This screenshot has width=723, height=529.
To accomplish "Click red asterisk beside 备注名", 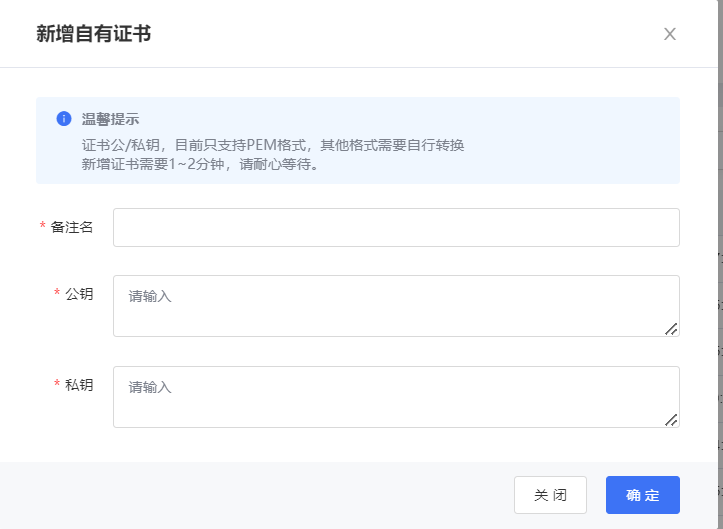I will (x=43, y=228).
